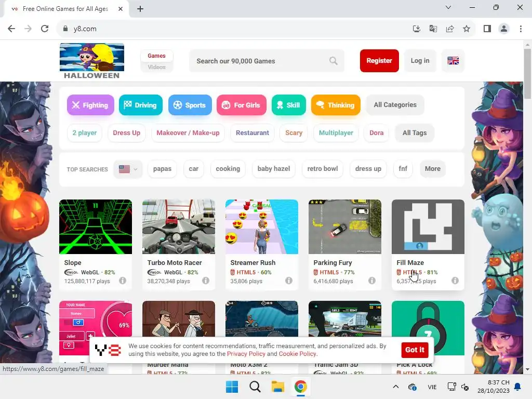View All Categories
The width and height of the screenshot is (532, 399).
pyautogui.click(x=395, y=105)
